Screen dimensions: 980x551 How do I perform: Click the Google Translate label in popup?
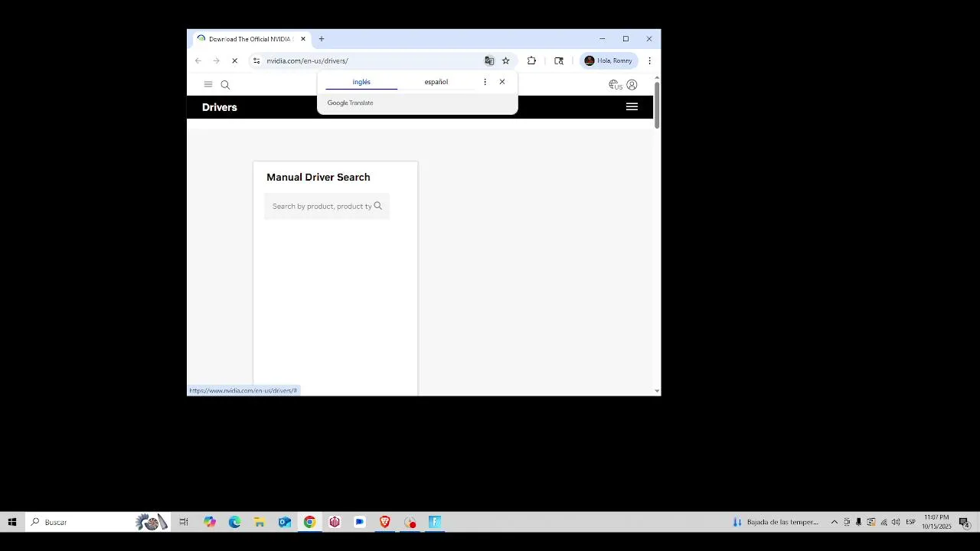coord(351,103)
